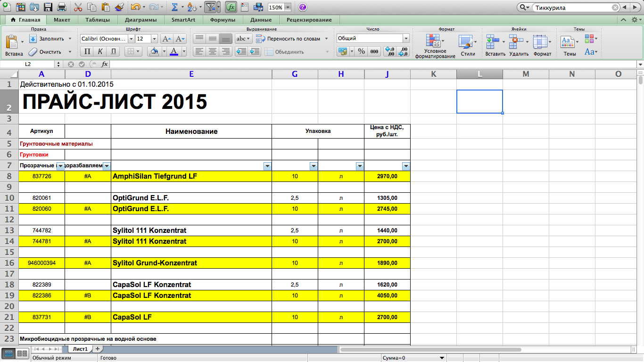The width and height of the screenshot is (644, 362).
Task: Open the Диаграммы ribbon tab
Action: click(x=140, y=20)
